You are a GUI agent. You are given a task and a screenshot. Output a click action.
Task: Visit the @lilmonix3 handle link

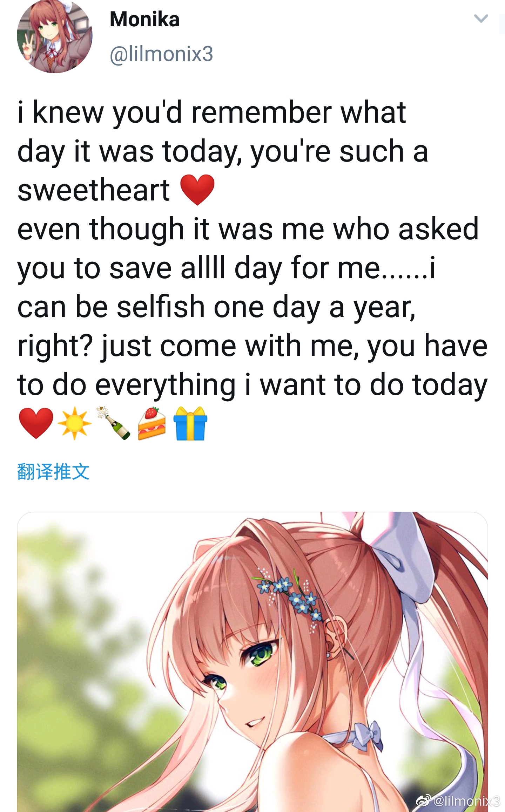tap(161, 54)
